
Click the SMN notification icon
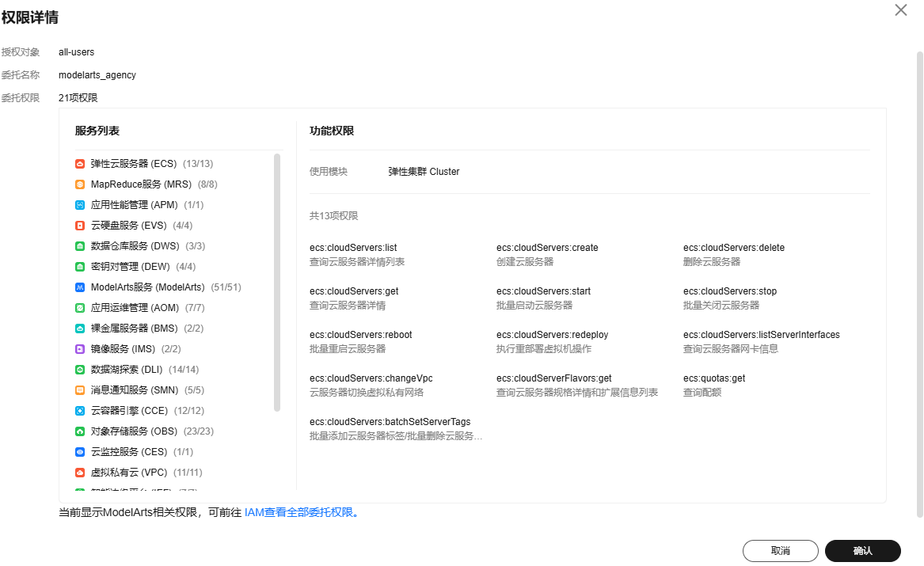pyautogui.click(x=80, y=390)
